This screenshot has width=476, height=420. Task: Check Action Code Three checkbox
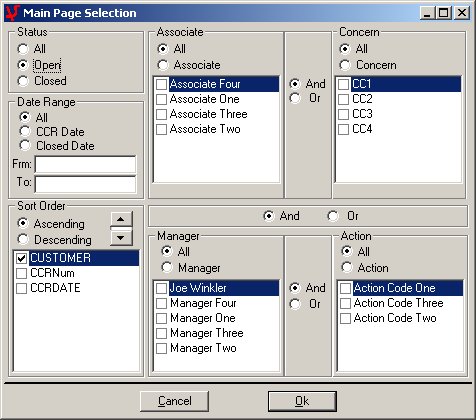tap(345, 303)
